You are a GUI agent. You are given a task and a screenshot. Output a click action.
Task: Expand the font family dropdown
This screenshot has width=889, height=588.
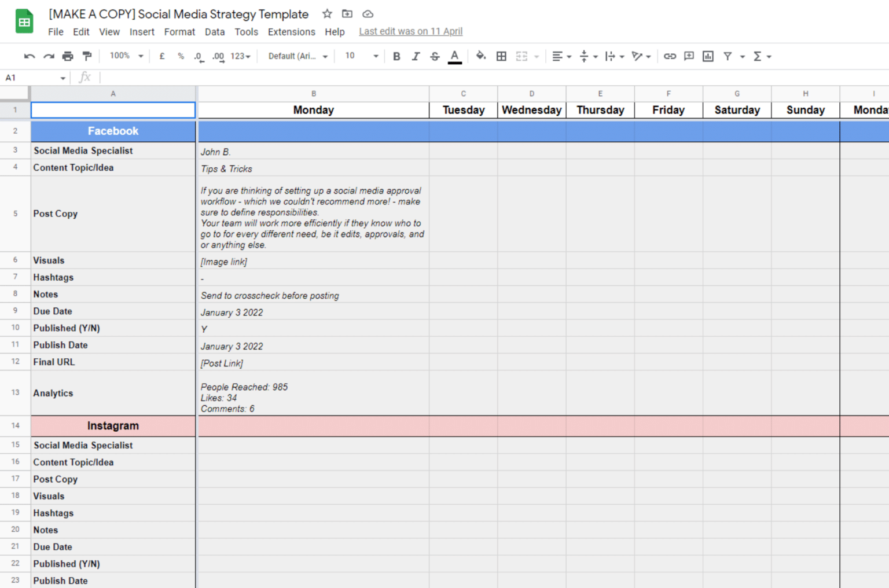[298, 56]
